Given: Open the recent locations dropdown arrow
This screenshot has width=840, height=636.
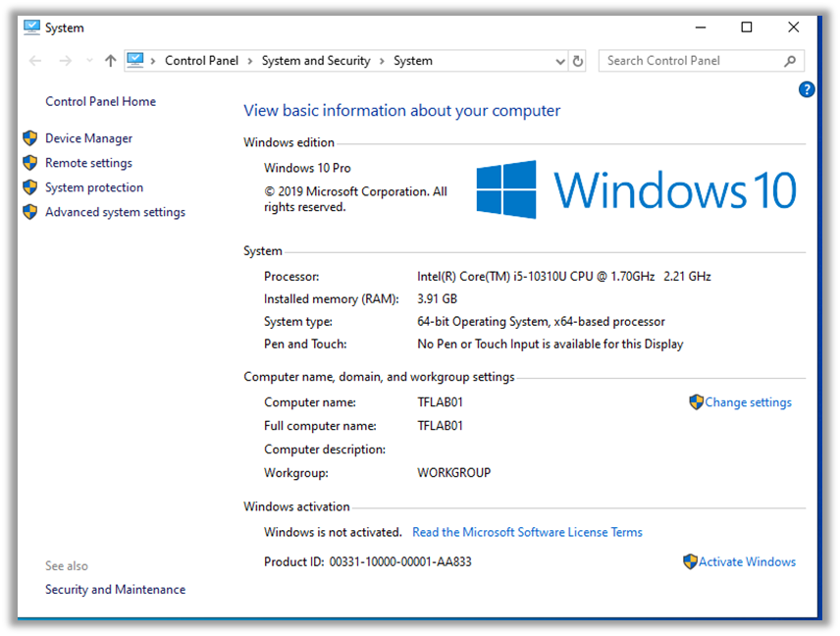Looking at the screenshot, I should (89, 61).
